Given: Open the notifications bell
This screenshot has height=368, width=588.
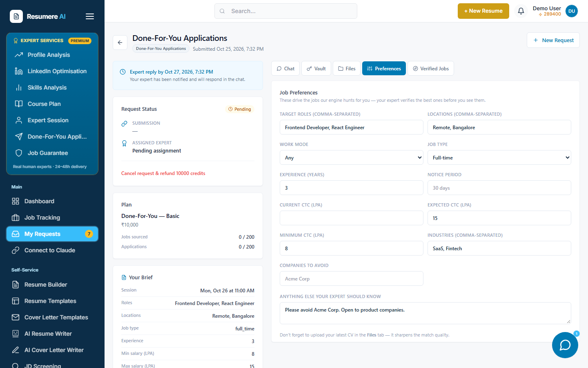Looking at the screenshot, I should coord(521,11).
